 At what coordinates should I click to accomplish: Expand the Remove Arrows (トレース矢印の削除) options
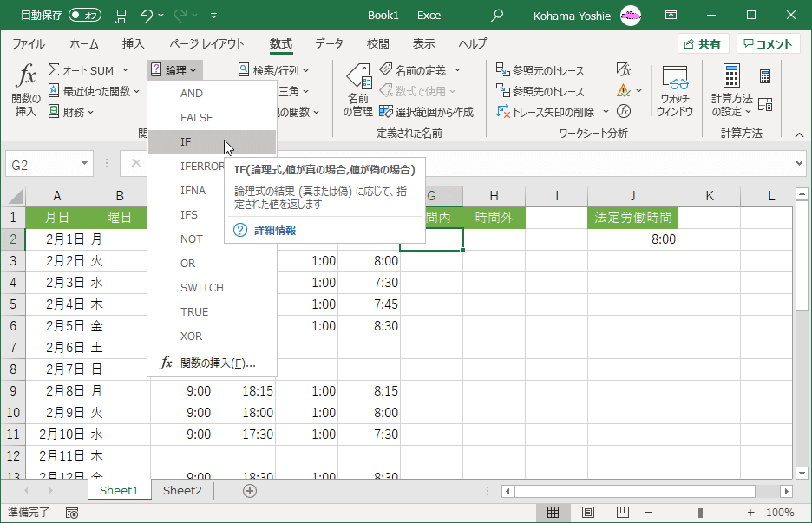pos(606,111)
